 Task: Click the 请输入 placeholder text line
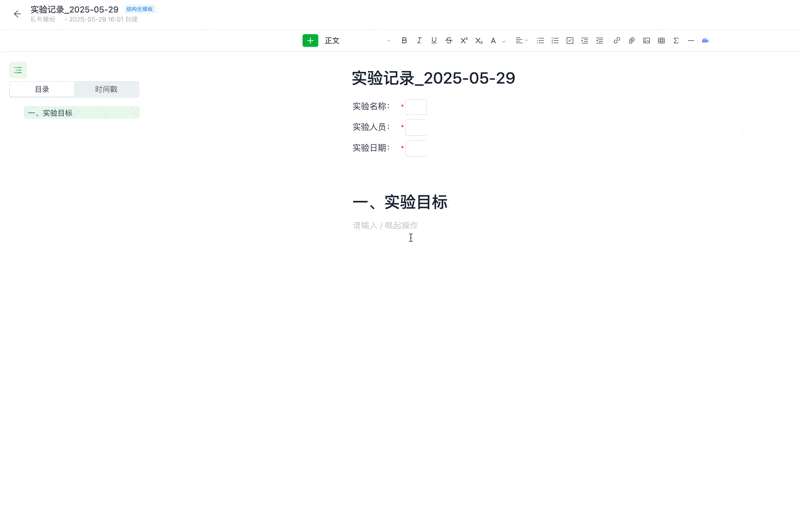385,225
